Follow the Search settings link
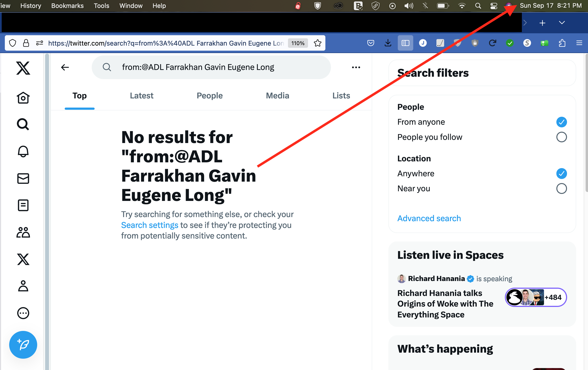The width and height of the screenshot is (588, 370). [149, 225]
